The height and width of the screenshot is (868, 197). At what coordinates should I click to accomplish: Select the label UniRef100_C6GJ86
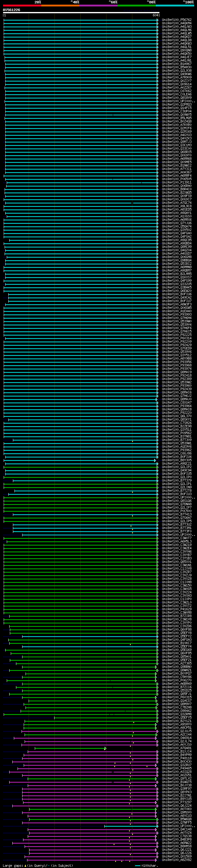(177, 453)
